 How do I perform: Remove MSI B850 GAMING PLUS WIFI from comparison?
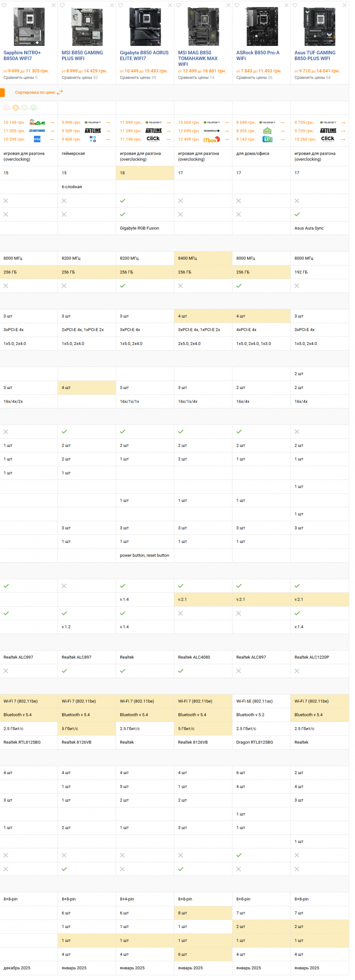click(112, 5)
